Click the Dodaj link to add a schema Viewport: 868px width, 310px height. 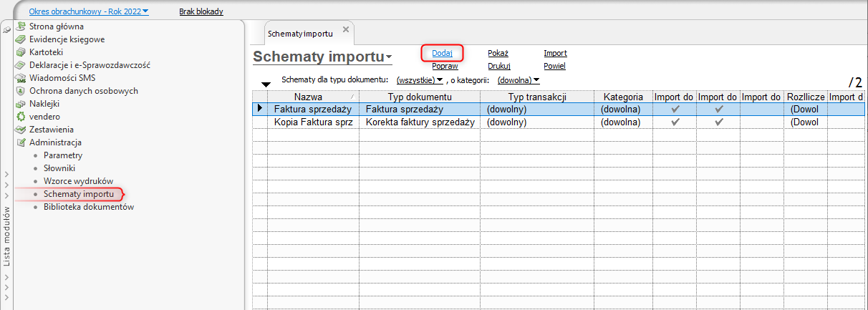(x=442, y=53)
